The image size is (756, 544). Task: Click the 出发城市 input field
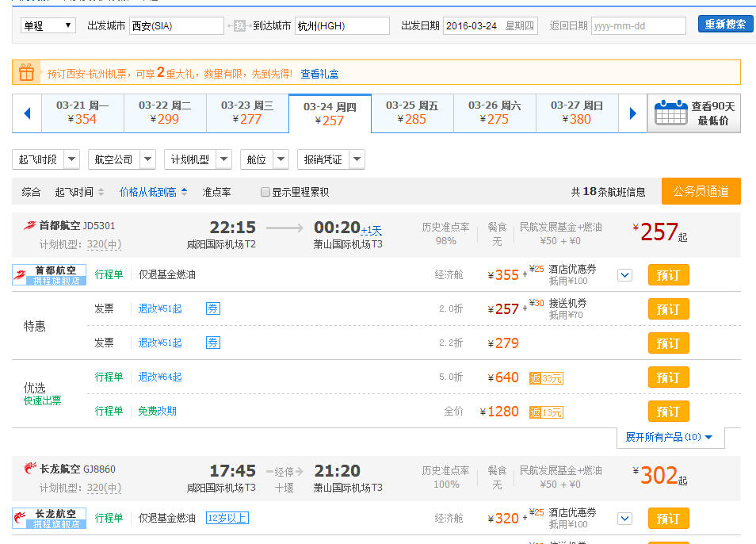click(177, 25)
